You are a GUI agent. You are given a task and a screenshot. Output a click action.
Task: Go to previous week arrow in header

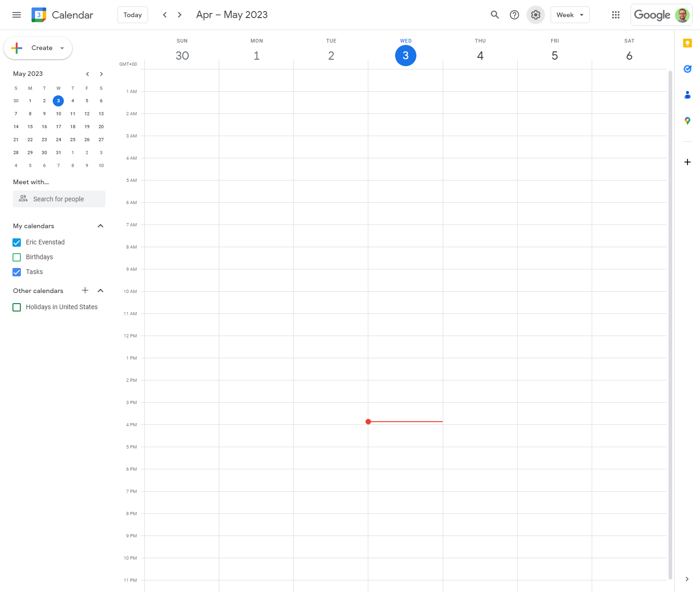click(165, 15)
